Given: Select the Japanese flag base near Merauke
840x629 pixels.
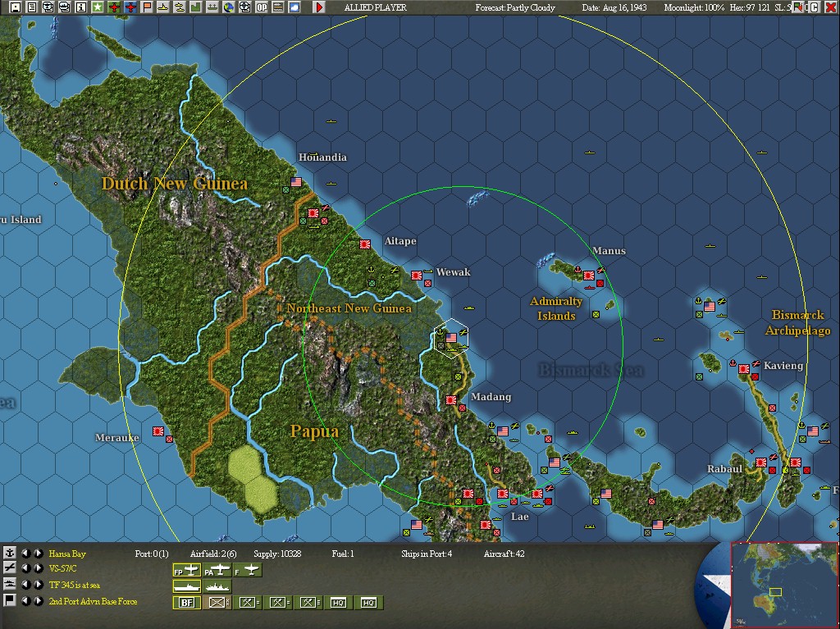Looking at the screenshot, I should coord(158,431).
